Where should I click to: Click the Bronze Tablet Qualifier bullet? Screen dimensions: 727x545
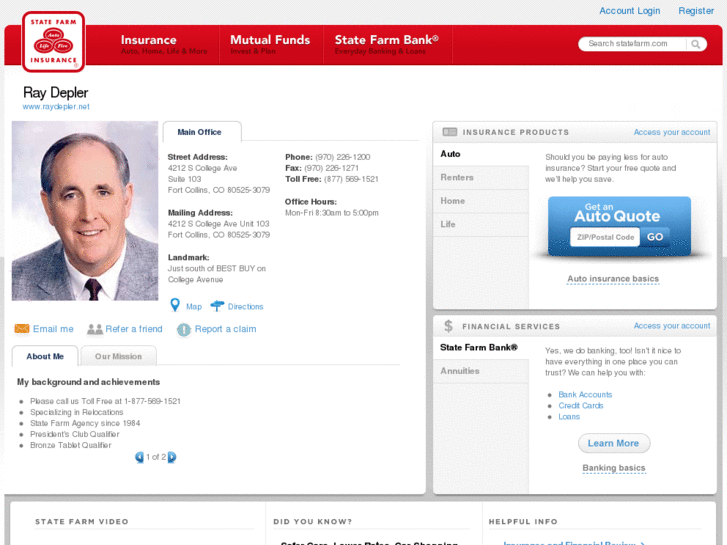tap(70, 445)
